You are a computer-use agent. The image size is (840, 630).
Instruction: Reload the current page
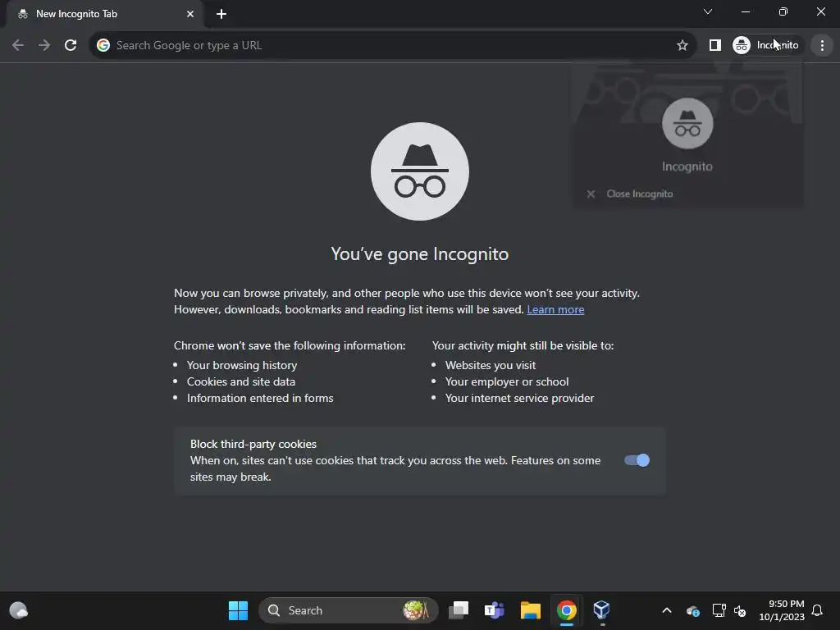tap(71, 45)
